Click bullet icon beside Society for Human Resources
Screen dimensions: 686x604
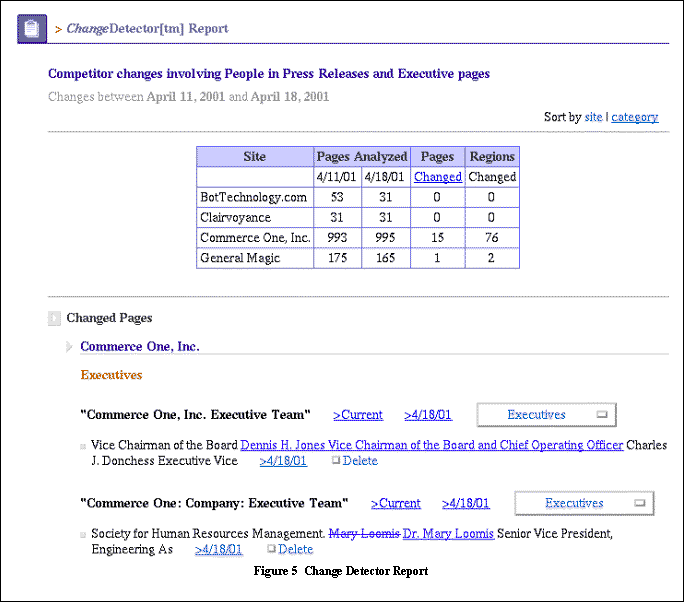(83, 535)
